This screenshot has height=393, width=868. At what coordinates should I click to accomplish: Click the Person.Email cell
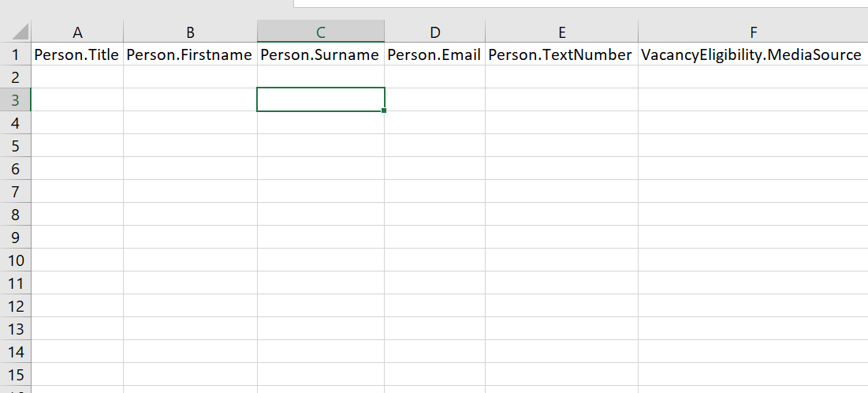click(434, 55)
